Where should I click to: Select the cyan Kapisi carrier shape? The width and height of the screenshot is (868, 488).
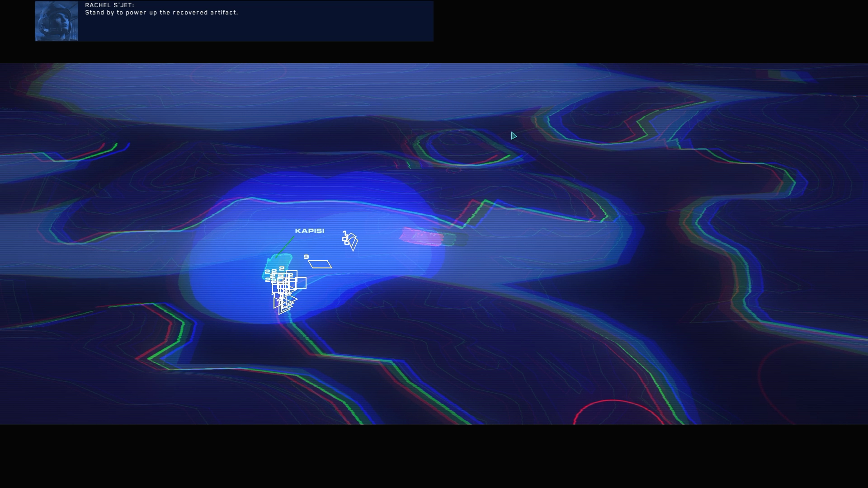pos(279,262)
